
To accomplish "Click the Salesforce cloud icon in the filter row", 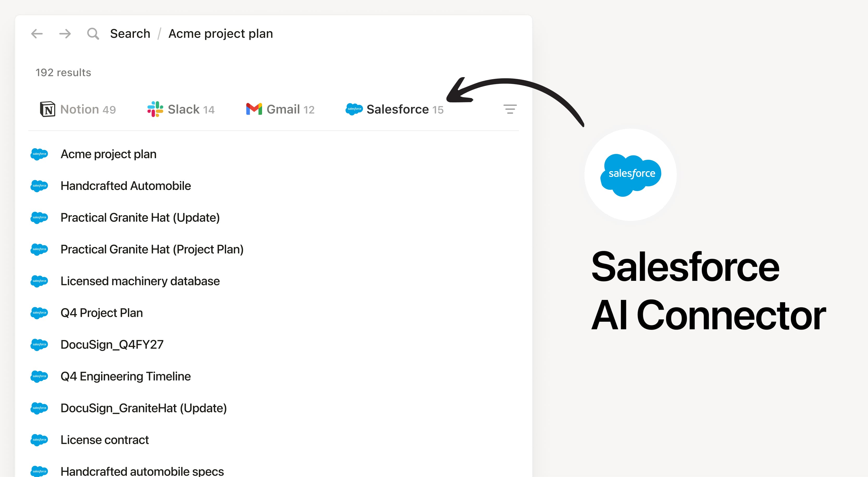I will pos(354,109).
